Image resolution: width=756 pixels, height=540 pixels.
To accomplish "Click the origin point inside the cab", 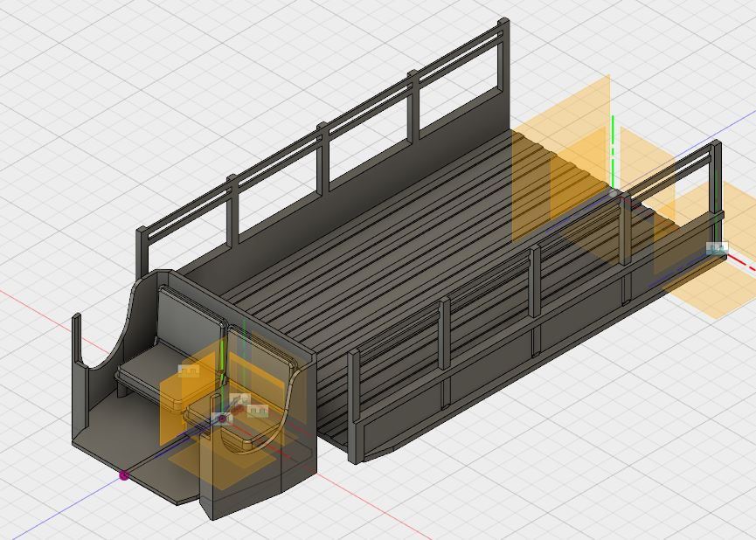I will [x=223, y=419].
